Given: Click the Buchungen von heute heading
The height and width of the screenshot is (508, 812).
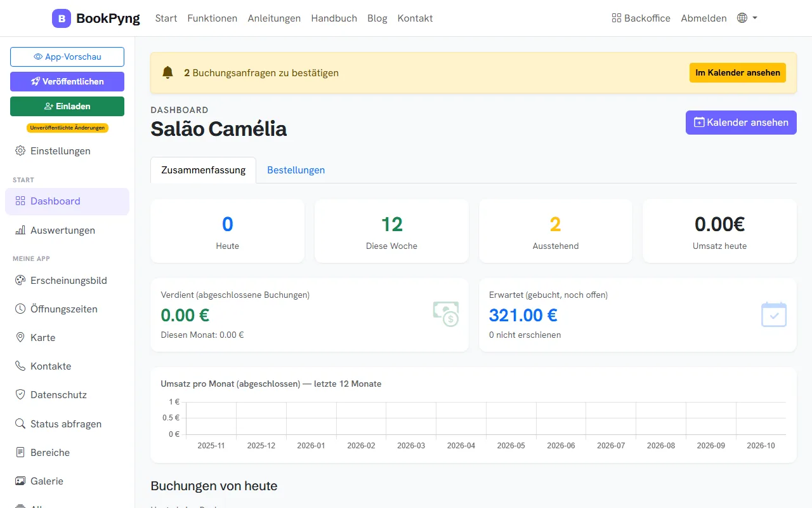Looking at the screenshot, I should (214, 486).
